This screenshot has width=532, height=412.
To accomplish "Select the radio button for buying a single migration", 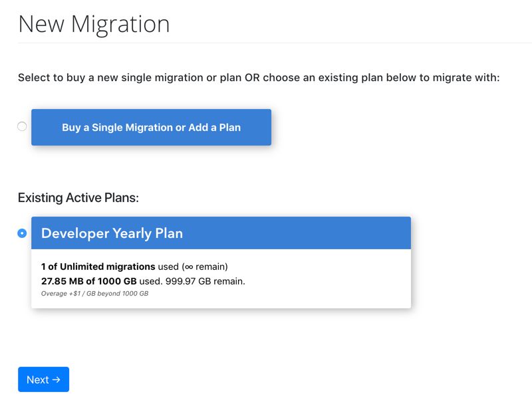I will pyautogui.click(x=22, y=126).
